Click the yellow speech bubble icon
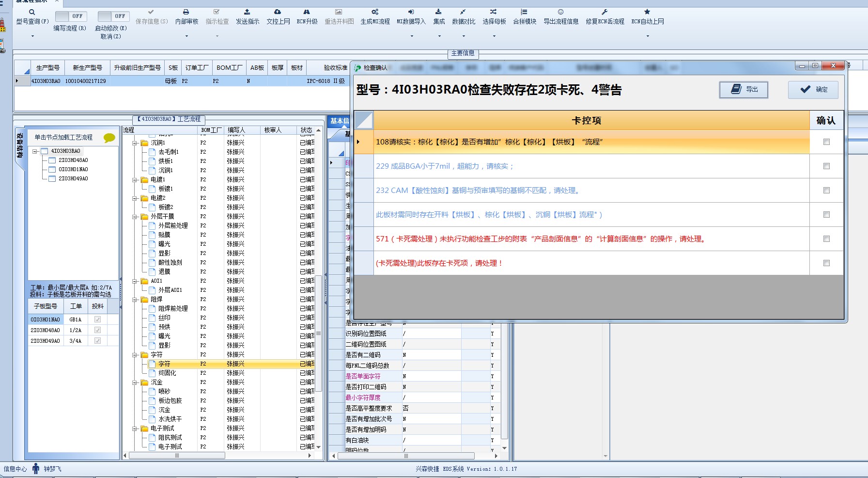The width and height of the screenshot is (868, 478). pos(109,138)
